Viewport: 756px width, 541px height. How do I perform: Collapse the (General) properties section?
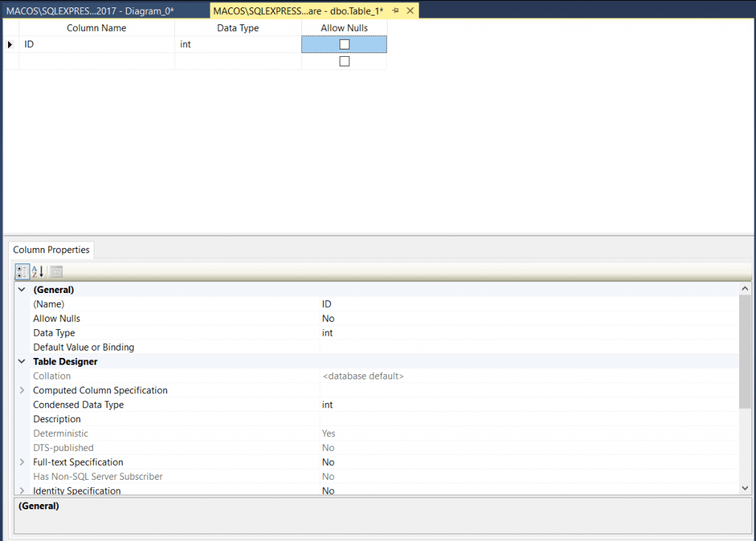[x=21, y=290]
